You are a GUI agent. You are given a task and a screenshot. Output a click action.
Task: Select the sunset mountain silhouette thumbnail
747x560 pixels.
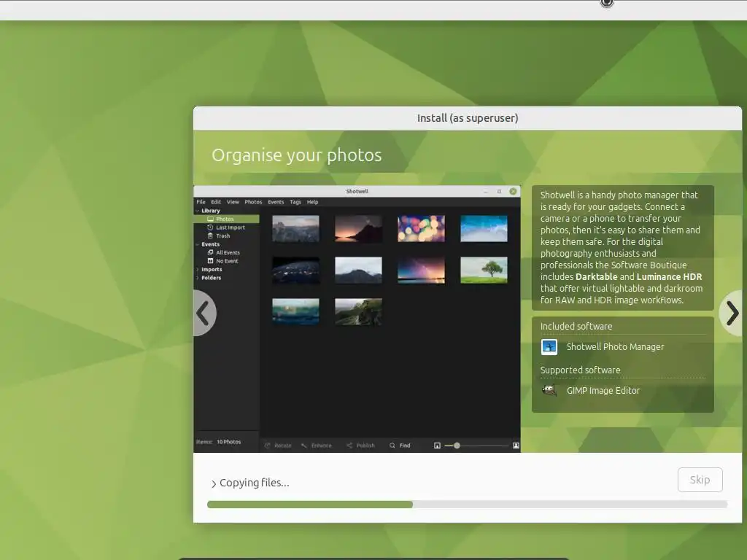[x=358, y=228]
